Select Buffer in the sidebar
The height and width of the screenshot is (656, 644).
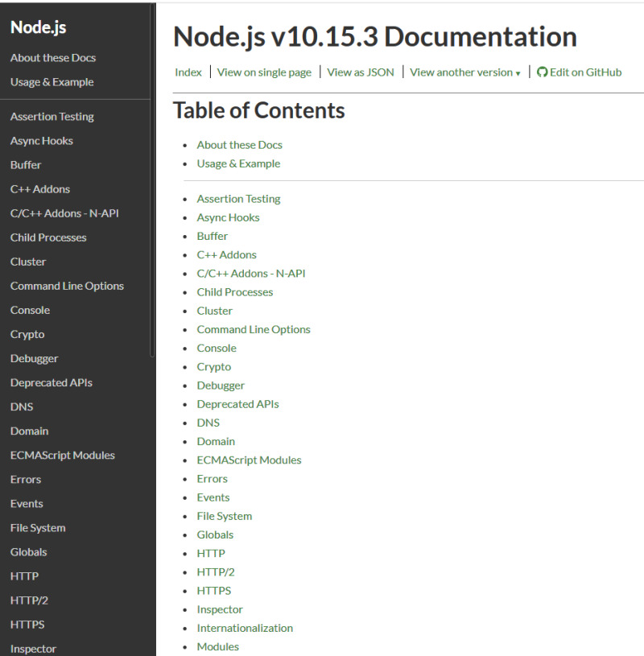(x=26, y=165)
